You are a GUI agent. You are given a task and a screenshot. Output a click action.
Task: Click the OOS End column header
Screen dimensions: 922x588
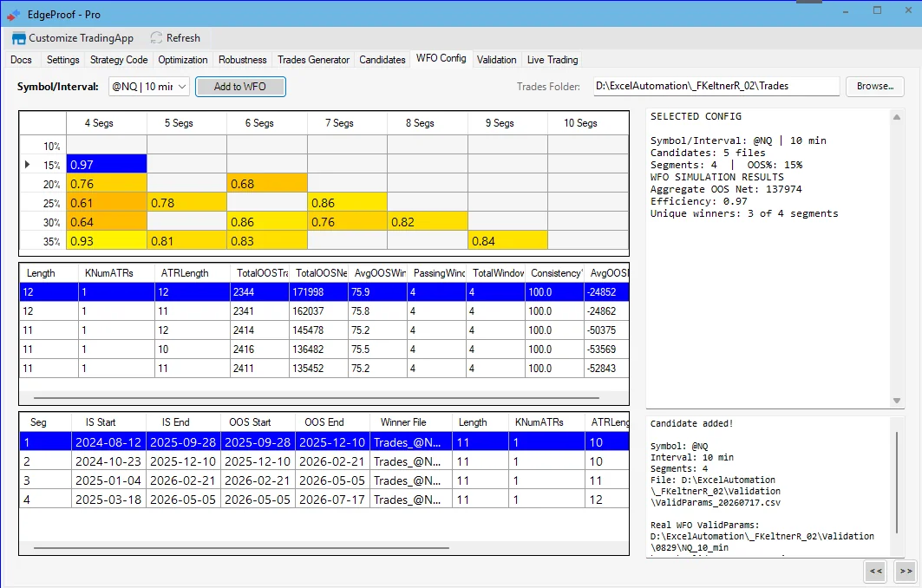332,422
